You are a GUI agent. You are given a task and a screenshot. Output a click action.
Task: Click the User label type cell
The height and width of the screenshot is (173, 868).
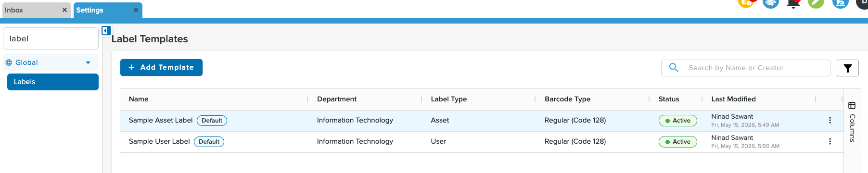(x=438, y=141)
